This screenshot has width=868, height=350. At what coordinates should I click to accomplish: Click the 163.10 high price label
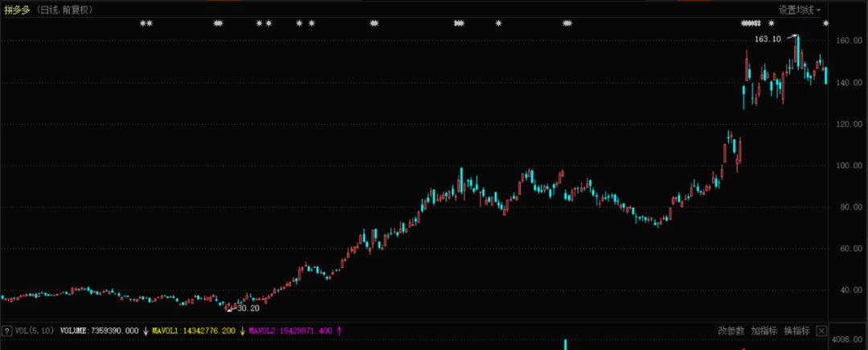[768, 39]
